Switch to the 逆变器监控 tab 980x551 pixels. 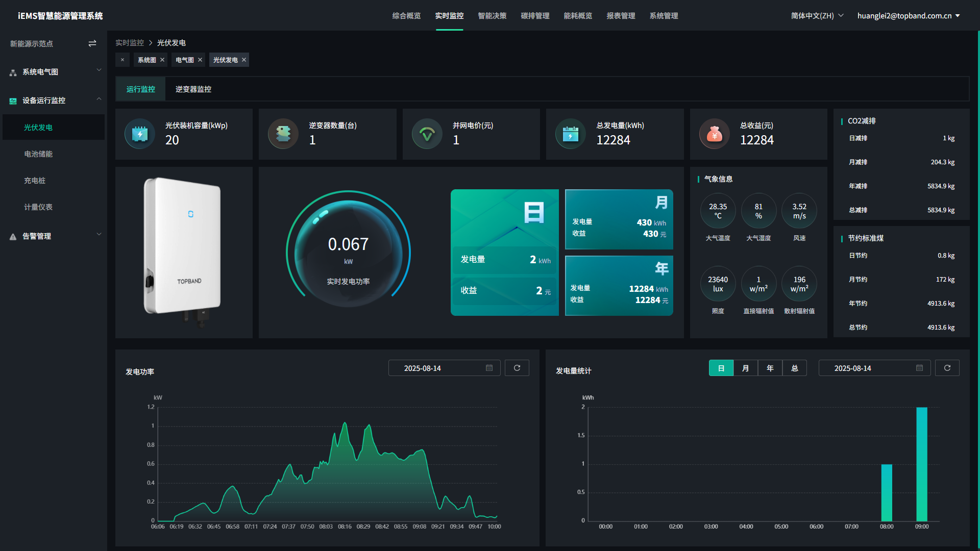click(193, 89)
